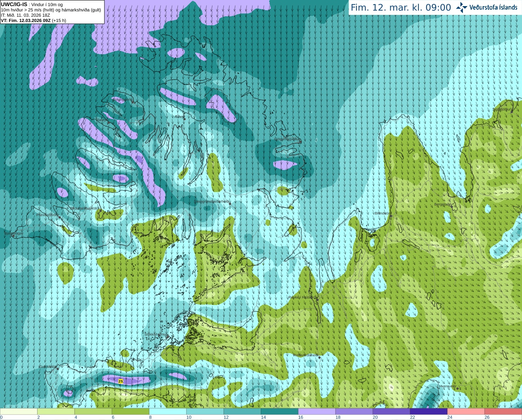The width and height of the screenshot is (522, 420).
Task: Click the Blönduós station label
Action: (x=382, y=213)
